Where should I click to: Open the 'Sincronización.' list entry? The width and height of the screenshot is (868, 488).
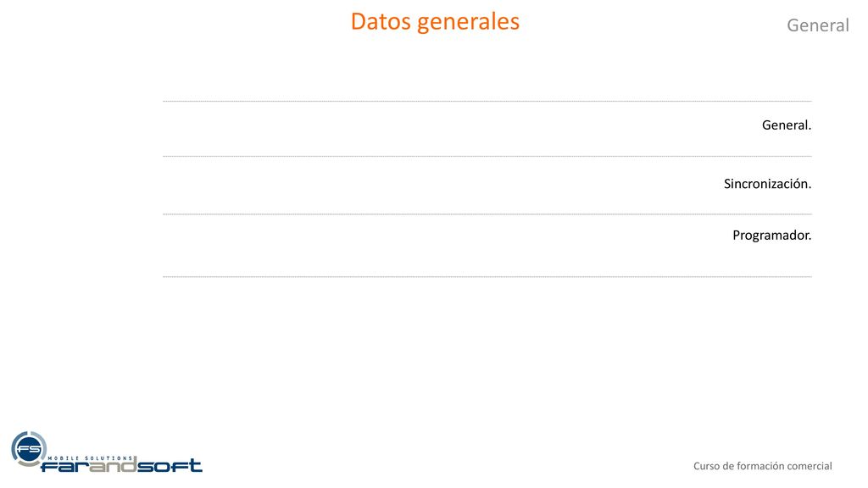(767, 184)
